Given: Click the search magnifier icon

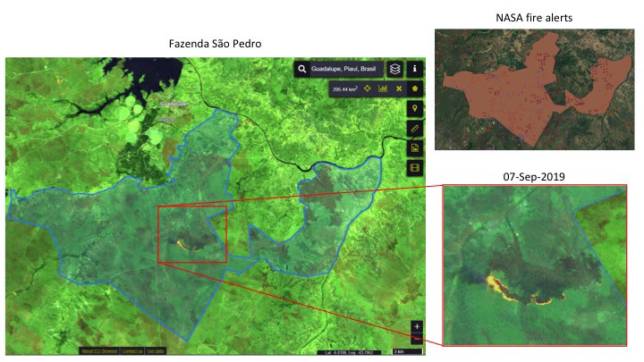Looking at the screenshot, I should [x=304, y=69].
